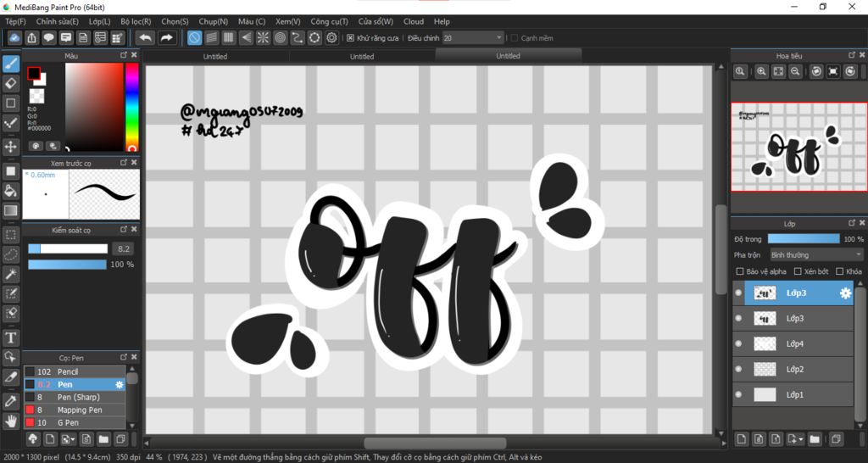The image size is (868, 463).
Task: Open the Điều chỉnh value dropdown
Action: [x=473, y=38]
